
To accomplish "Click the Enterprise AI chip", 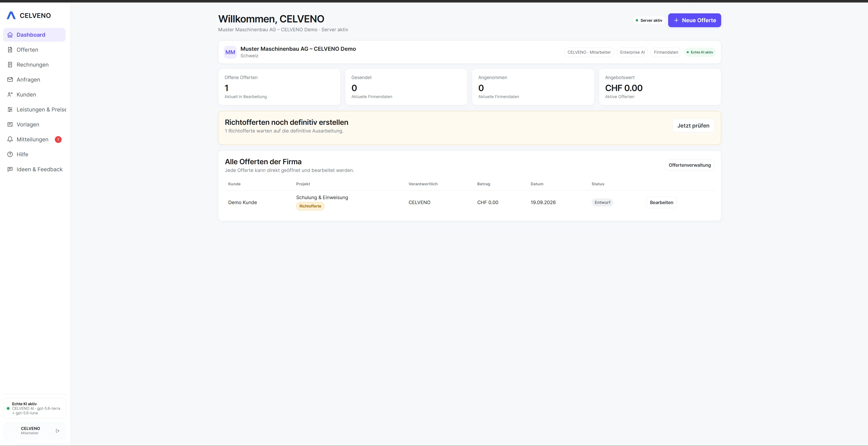I will [x=632, y=52].
